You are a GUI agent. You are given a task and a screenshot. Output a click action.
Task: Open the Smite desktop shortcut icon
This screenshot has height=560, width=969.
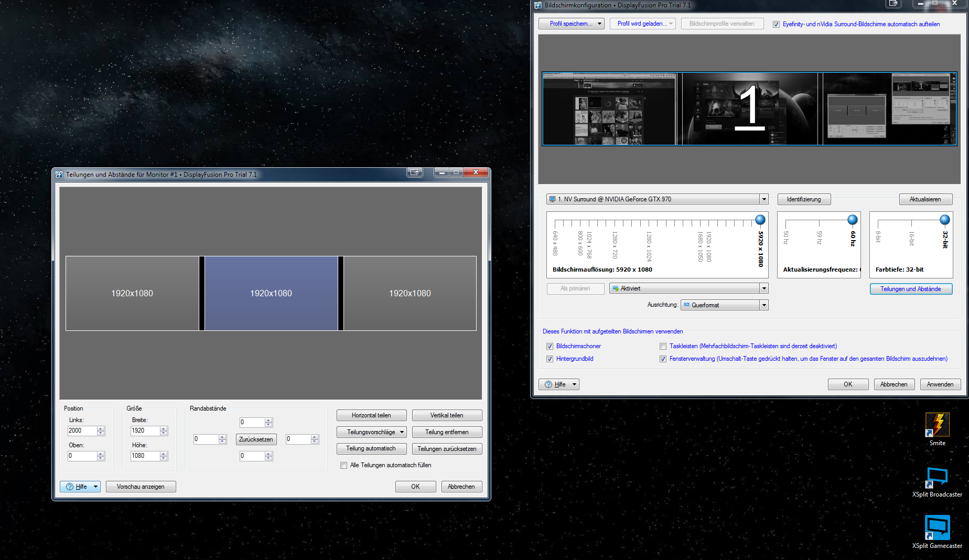937,425
